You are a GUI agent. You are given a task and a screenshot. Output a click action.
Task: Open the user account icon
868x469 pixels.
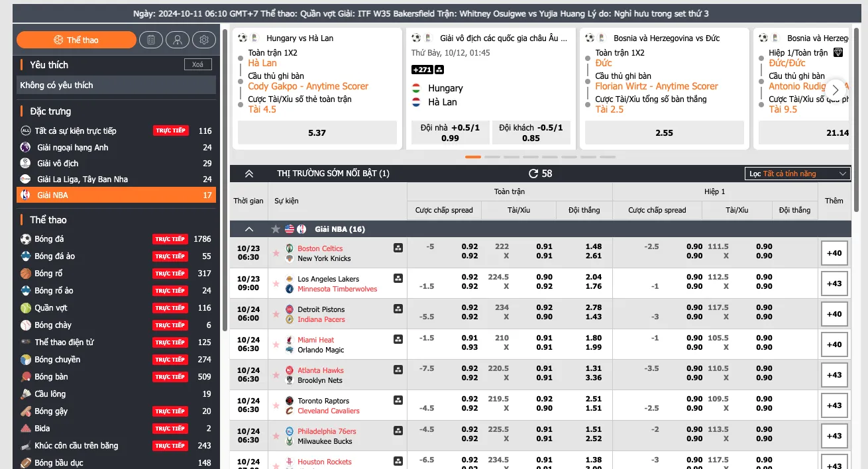click(178, 40)
